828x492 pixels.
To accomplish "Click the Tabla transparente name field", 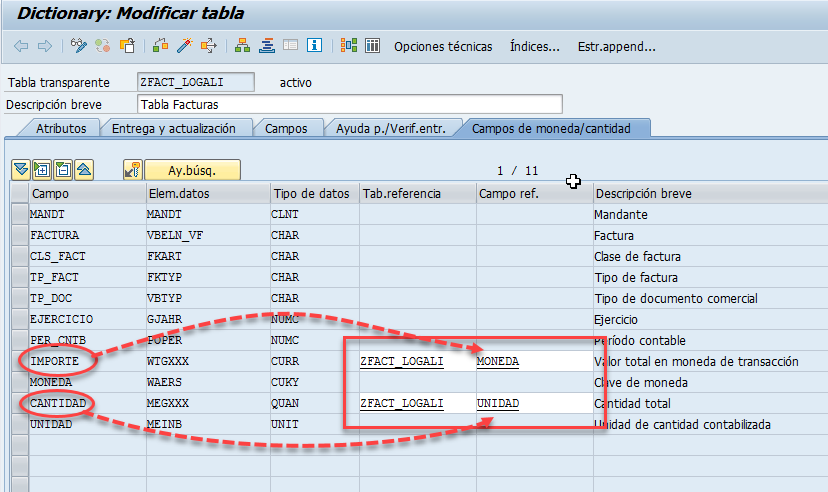I will 195,82.
